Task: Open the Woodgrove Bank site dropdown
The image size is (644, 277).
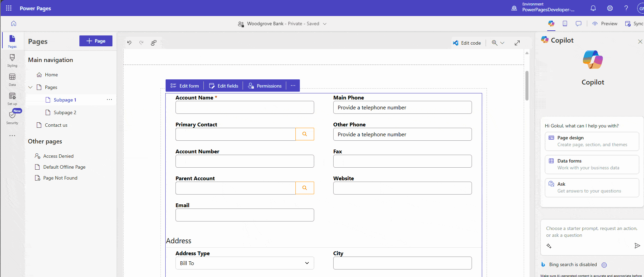Action: pyautogui.click(x=325, y=24)
